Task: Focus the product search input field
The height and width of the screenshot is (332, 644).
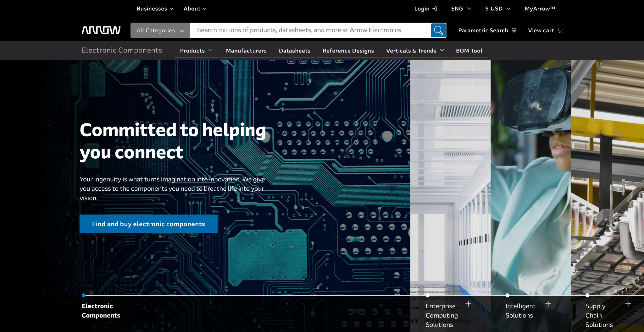Action: (310, 30)
